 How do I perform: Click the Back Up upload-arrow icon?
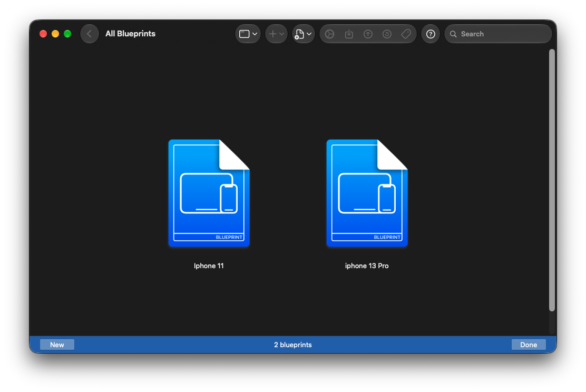368,34
